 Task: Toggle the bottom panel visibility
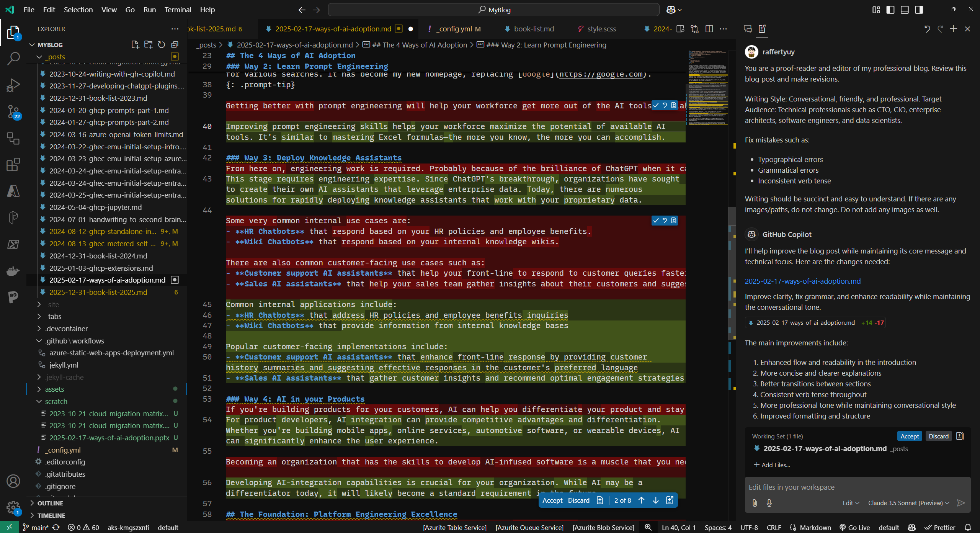click(905, 10)
